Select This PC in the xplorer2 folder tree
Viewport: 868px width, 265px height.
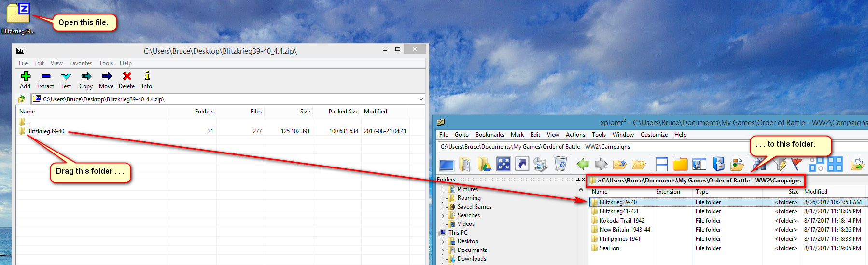458,233
